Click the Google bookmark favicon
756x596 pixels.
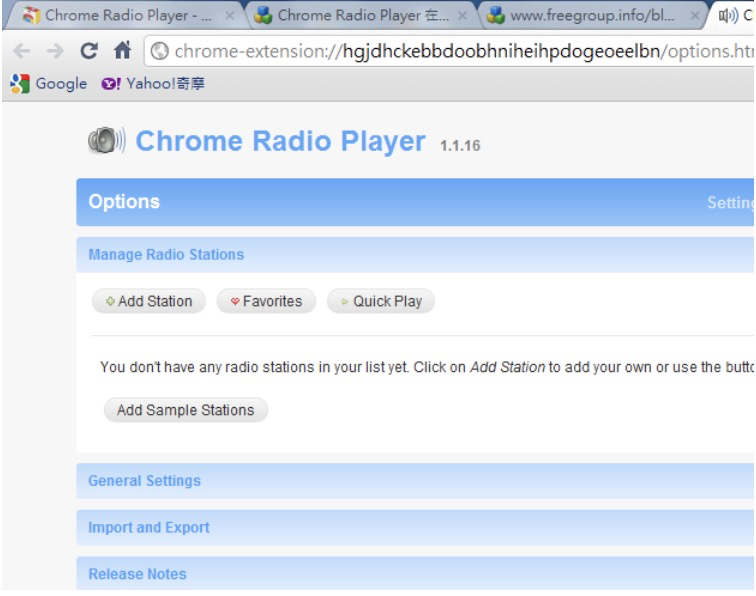pos(20,84)
